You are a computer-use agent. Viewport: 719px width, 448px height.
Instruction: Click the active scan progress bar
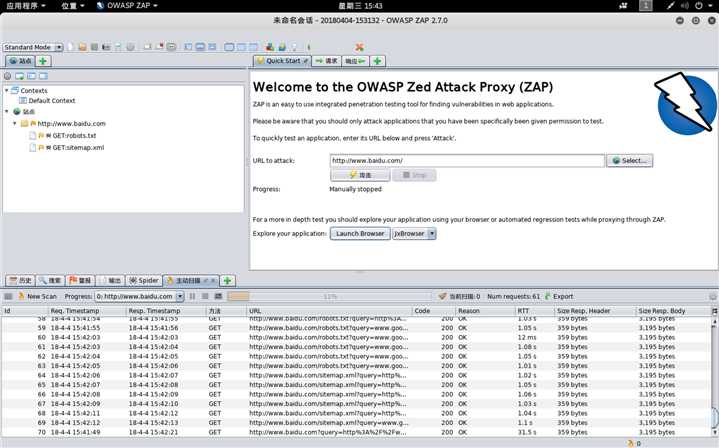[330, 296]
